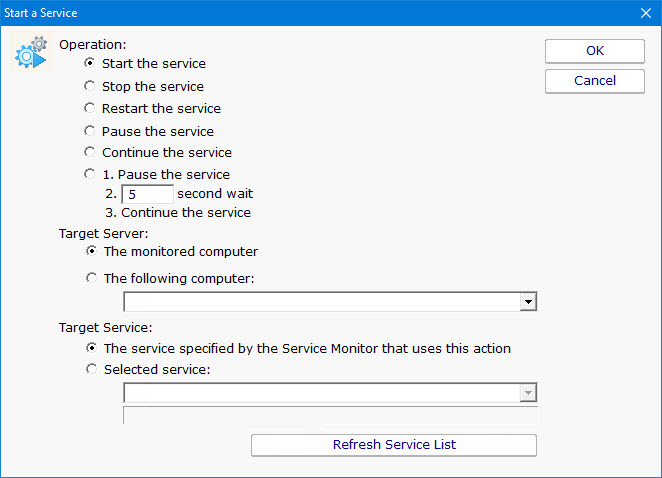Image resolution: width=662 pixels, height=478 pixels.
Task: Select the Start the service option
Action: [90, 64]
